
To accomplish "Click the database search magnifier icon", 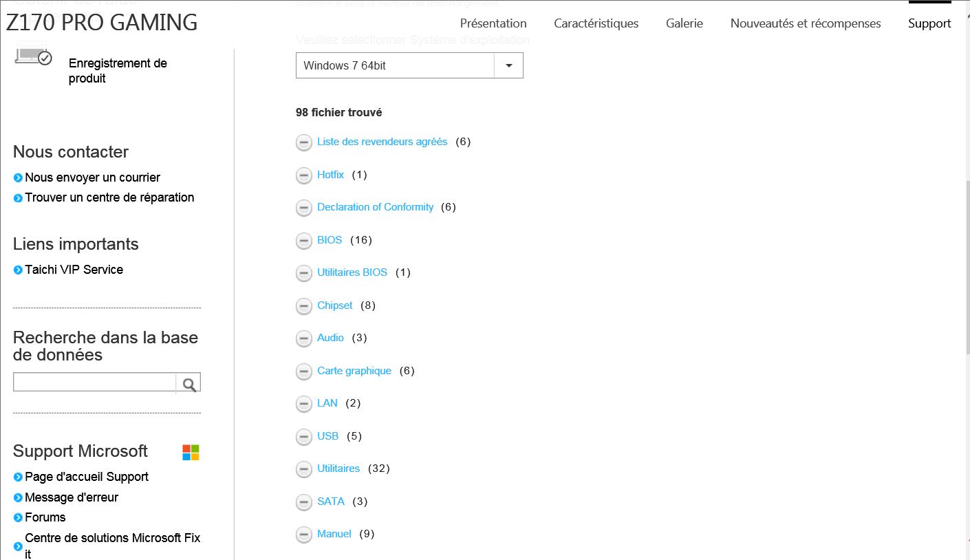I will [x=189, y=384].
